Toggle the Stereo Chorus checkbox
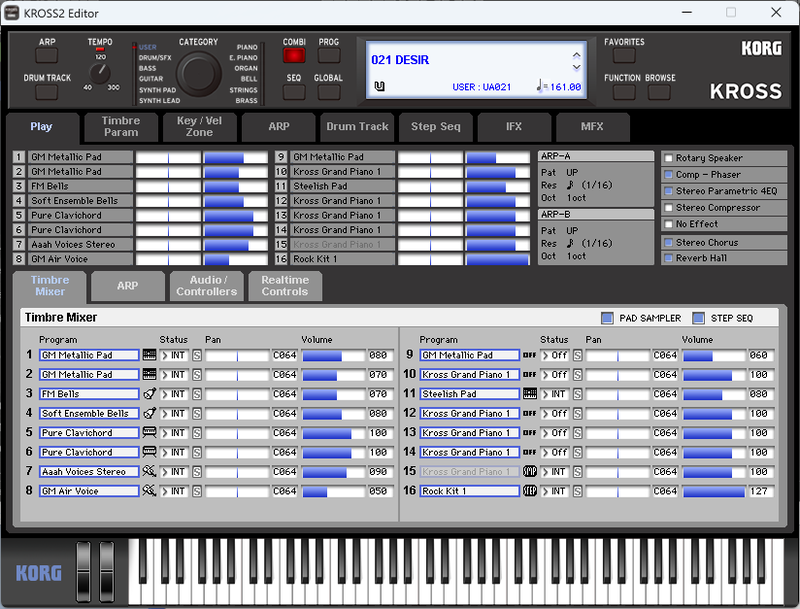 click(668, 242)
